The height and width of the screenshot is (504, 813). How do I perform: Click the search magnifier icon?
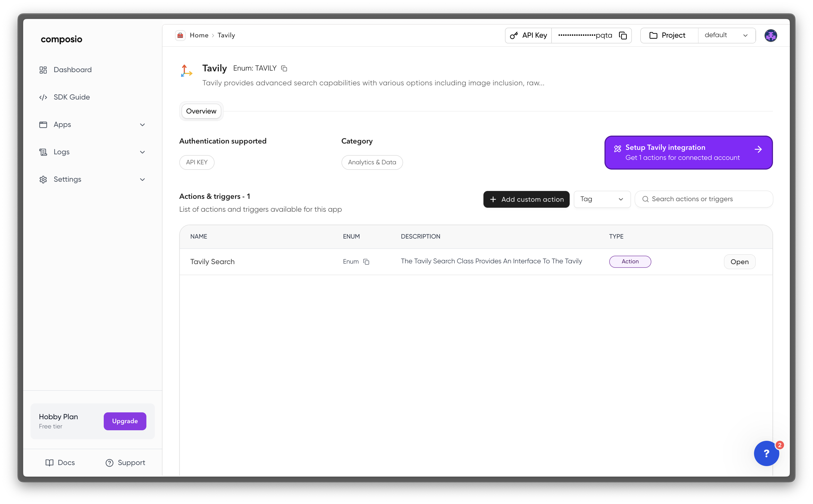coord(645,199)
